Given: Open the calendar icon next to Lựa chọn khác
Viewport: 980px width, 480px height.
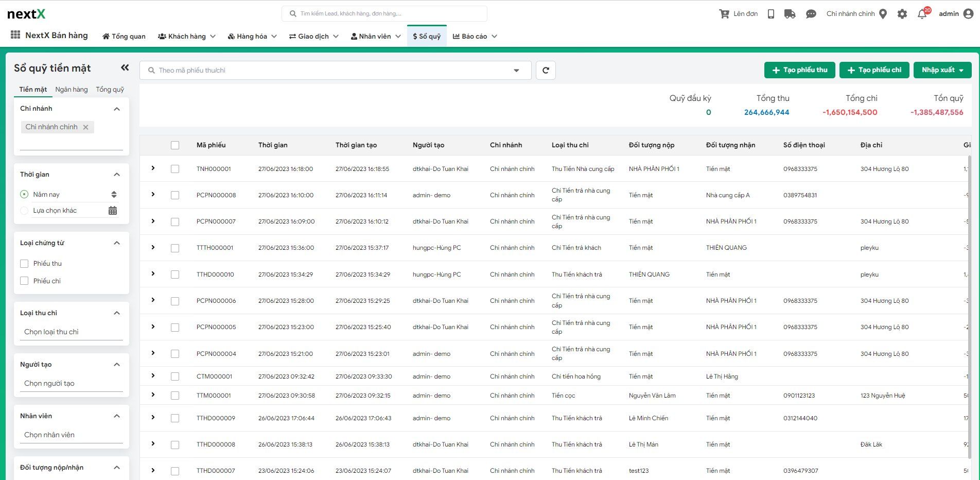Looking at the screenshot, I should [x=113, y=211].
